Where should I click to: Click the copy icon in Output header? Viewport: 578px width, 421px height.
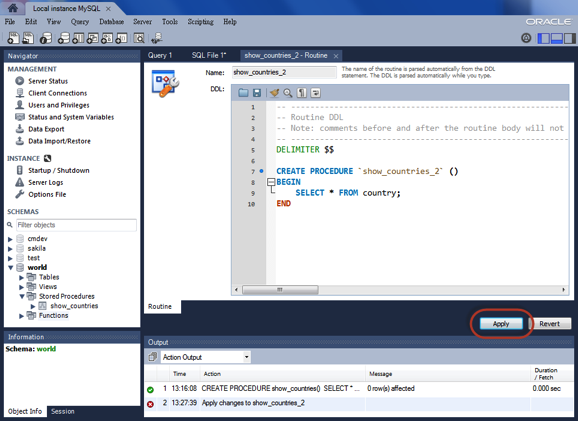click(153, 357)
